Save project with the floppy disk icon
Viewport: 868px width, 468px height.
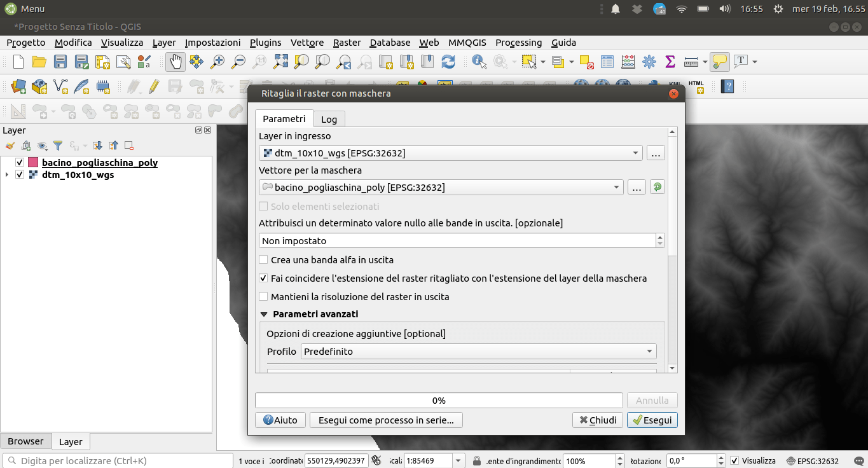(60, 62)
